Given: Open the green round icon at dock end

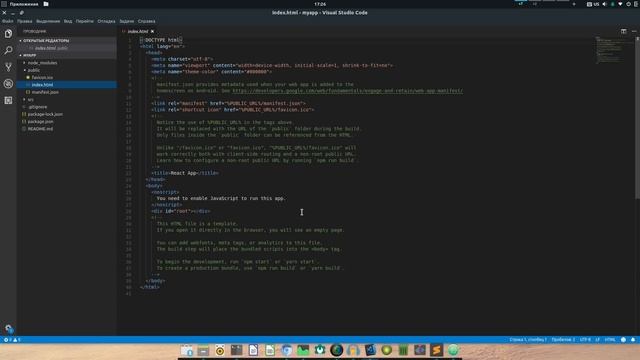Looking at the screenshot, I should click(453, 350).
